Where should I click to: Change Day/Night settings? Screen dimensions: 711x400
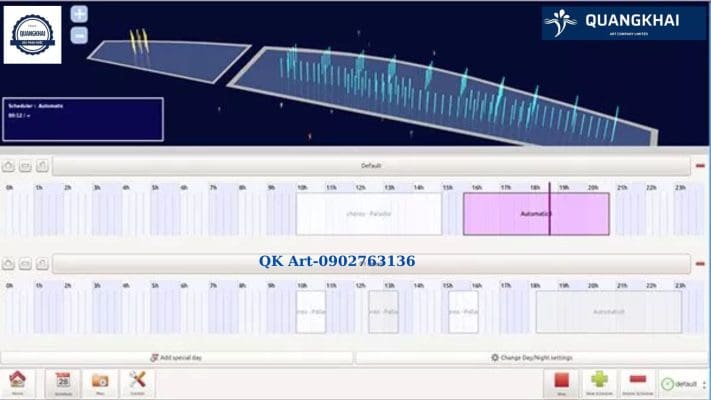tap(532, 358)
